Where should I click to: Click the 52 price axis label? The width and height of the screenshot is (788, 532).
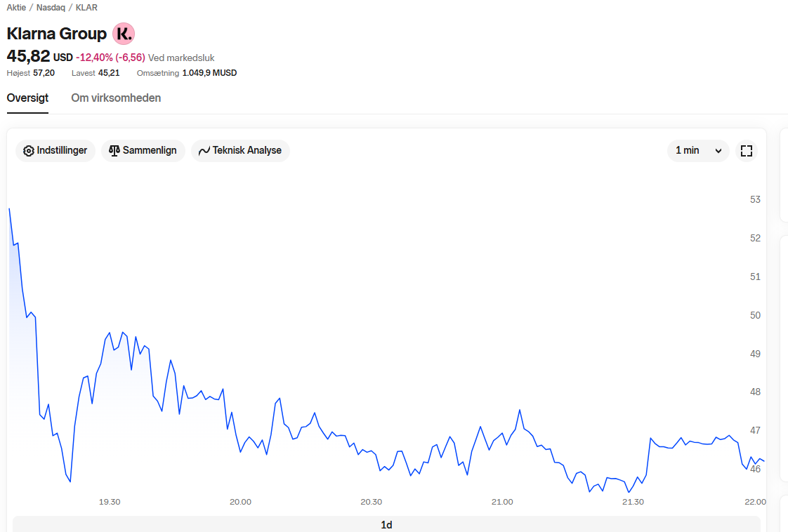pos(755,238)
